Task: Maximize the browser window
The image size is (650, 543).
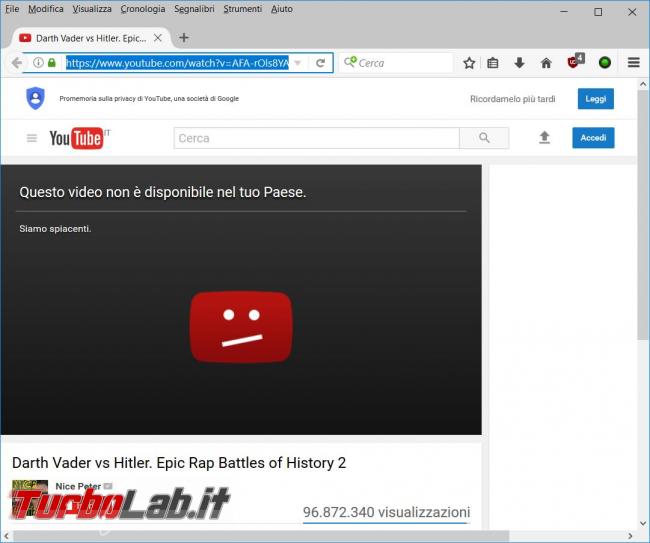Action: tap(598, 12)
